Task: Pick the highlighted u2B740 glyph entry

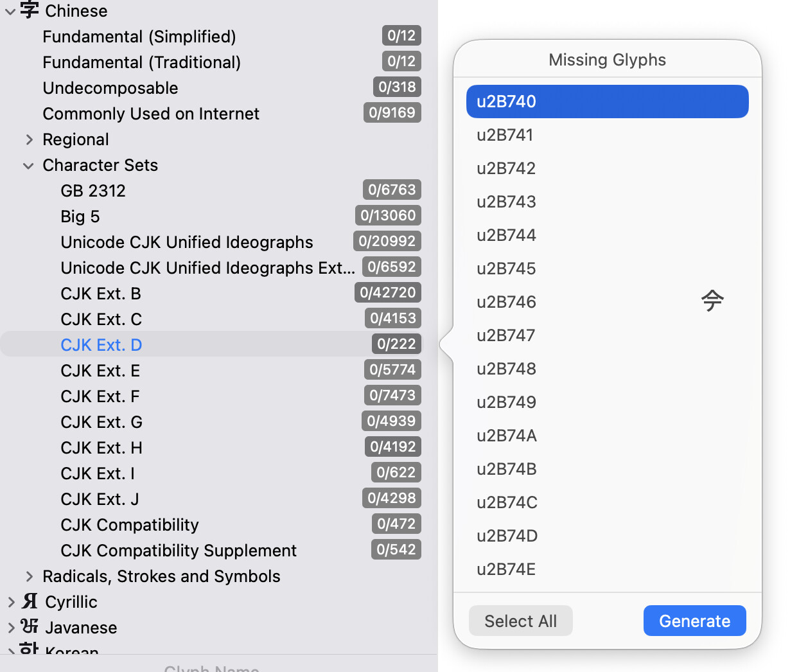Action: [607, 102]
